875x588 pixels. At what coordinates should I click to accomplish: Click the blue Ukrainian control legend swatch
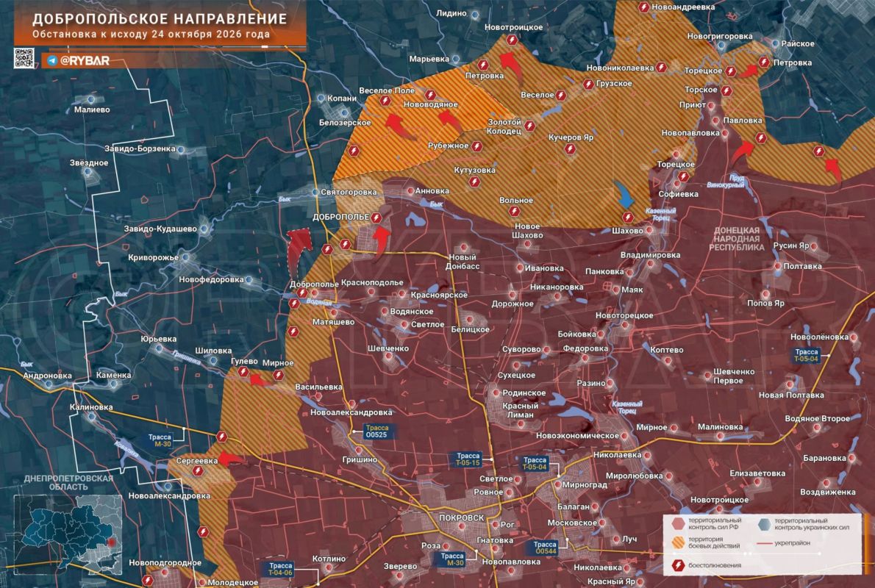pyautogui.click(x=765, y=523)
